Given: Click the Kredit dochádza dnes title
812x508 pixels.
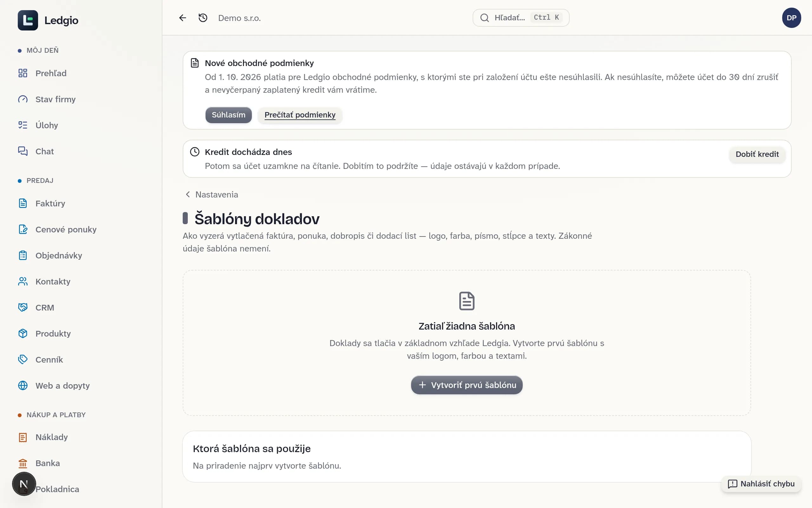Looking at the screenshot, I should pos(248,152).
